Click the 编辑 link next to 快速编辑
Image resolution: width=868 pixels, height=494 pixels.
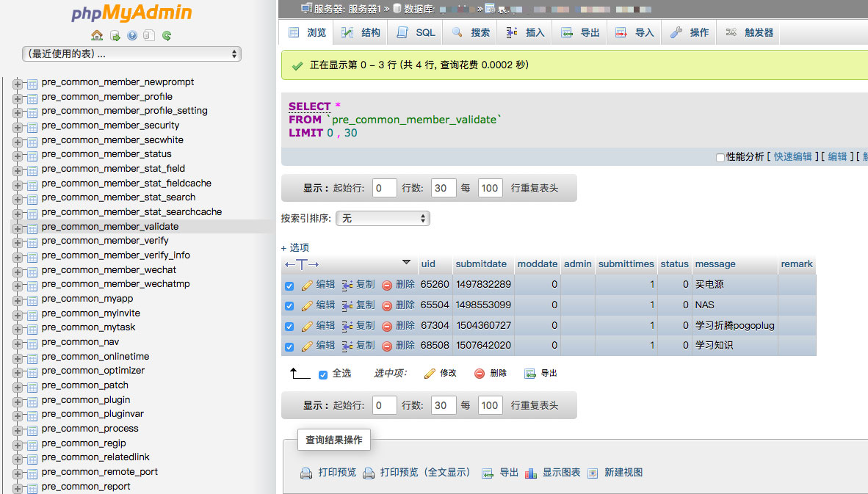point(837,157)
